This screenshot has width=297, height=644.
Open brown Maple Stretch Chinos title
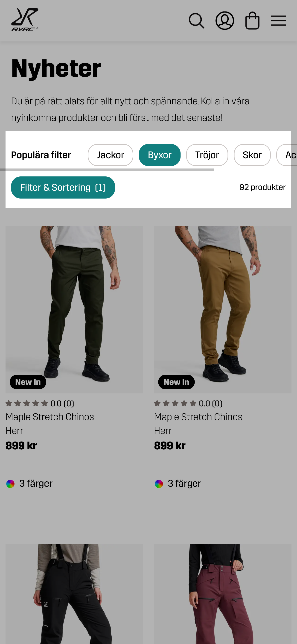(x=198, y=417)
